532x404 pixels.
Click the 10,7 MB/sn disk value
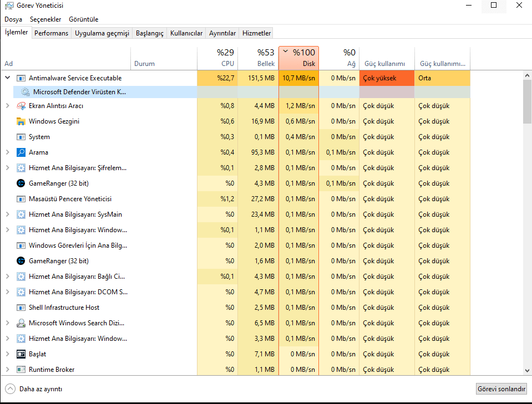[299, 78]
